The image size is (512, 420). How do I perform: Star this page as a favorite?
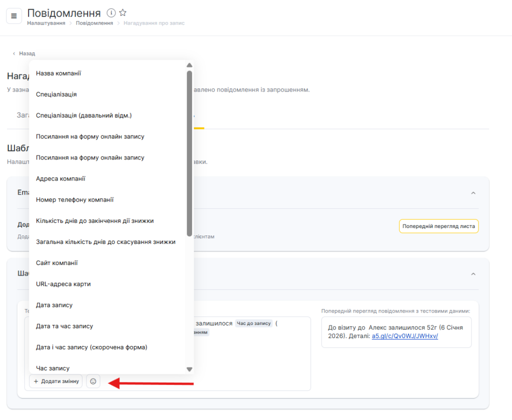click(x=123, y=13)
